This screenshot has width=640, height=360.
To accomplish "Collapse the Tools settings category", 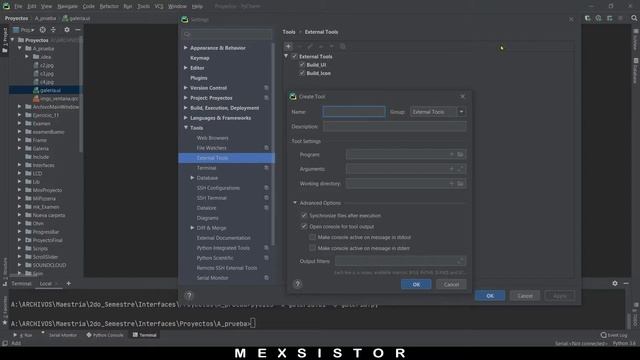I will 186,128.
